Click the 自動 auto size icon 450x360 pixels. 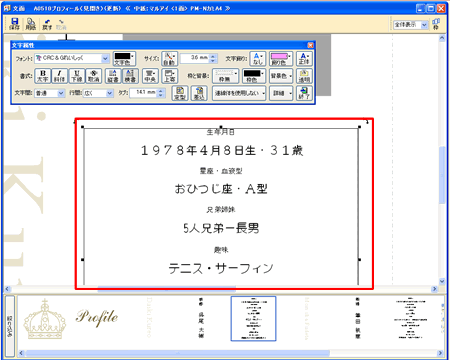click(169, 59)
